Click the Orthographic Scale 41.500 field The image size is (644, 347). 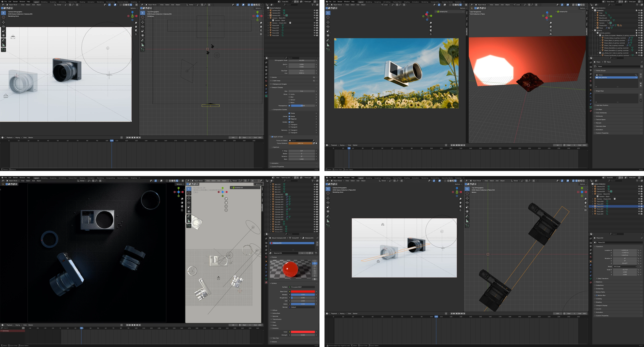(x=302, y=60)
